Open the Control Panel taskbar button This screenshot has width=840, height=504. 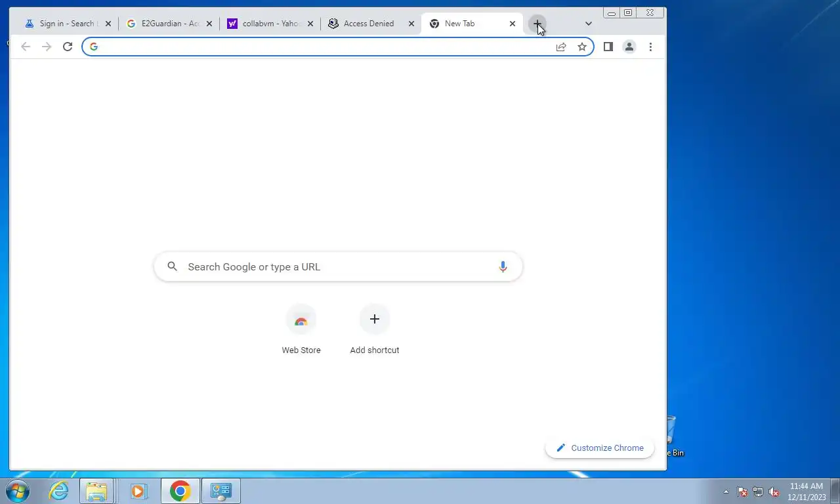(x=221, y=491)
